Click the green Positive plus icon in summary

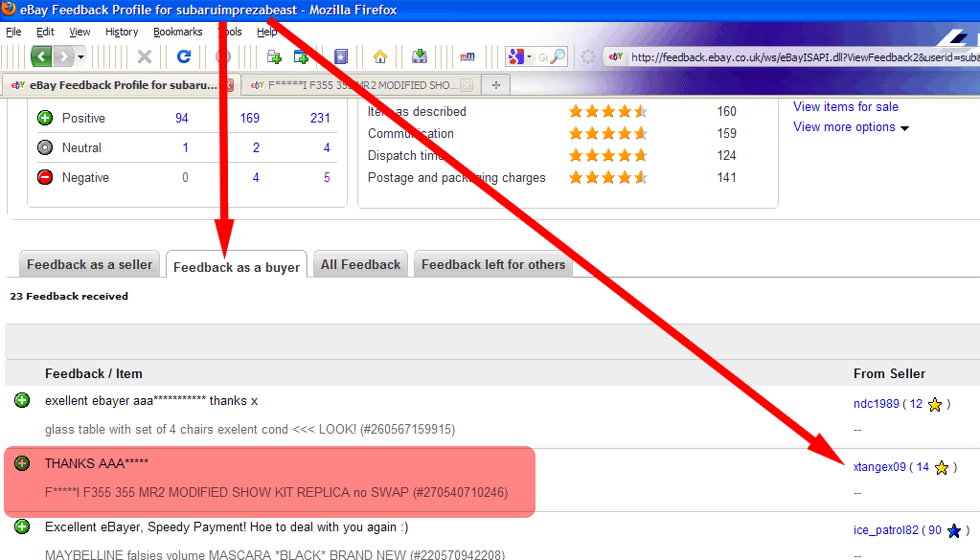tap(45, 118)
